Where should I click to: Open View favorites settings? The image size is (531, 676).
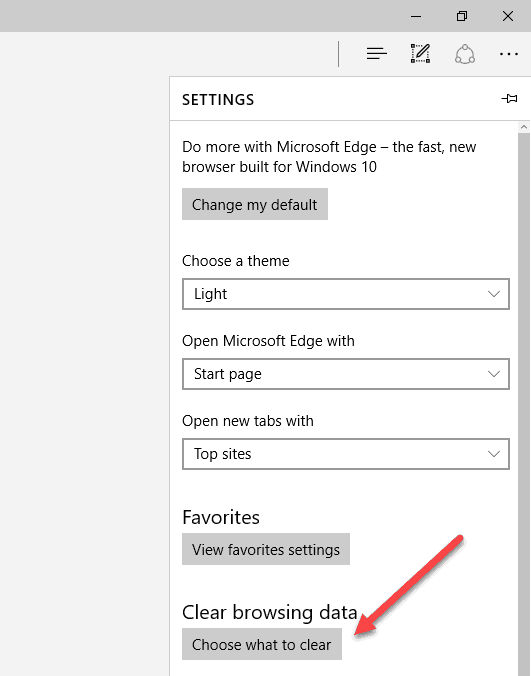tap(266, 549)
